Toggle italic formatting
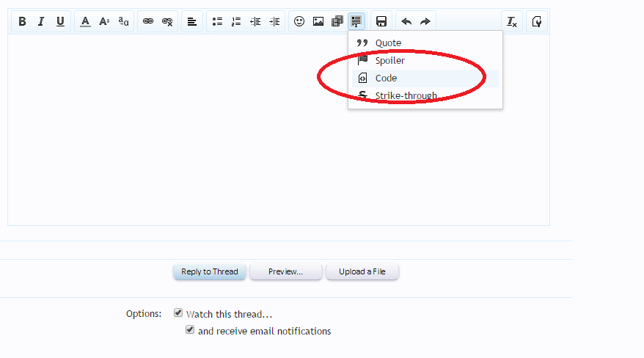The image size is (644, 358). [x=41, y=21]
